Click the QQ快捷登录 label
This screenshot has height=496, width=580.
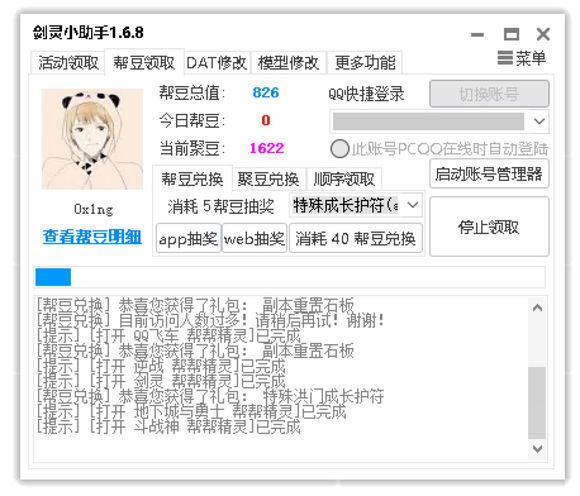(x=366, y=94)
